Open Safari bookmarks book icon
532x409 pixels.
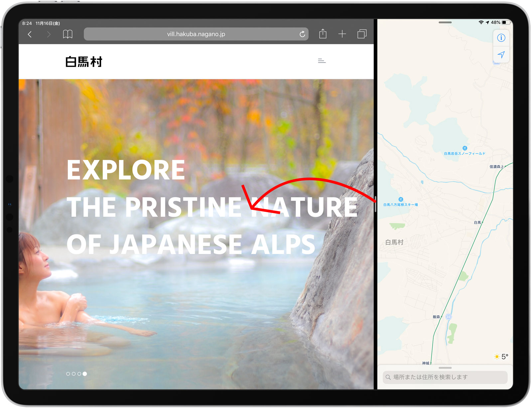[68, 34]
